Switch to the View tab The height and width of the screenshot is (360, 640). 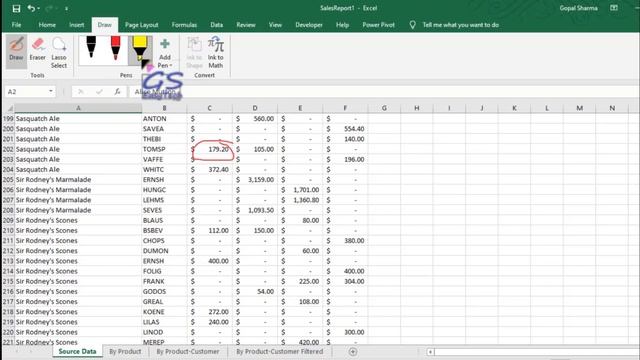tap(275, 25)
